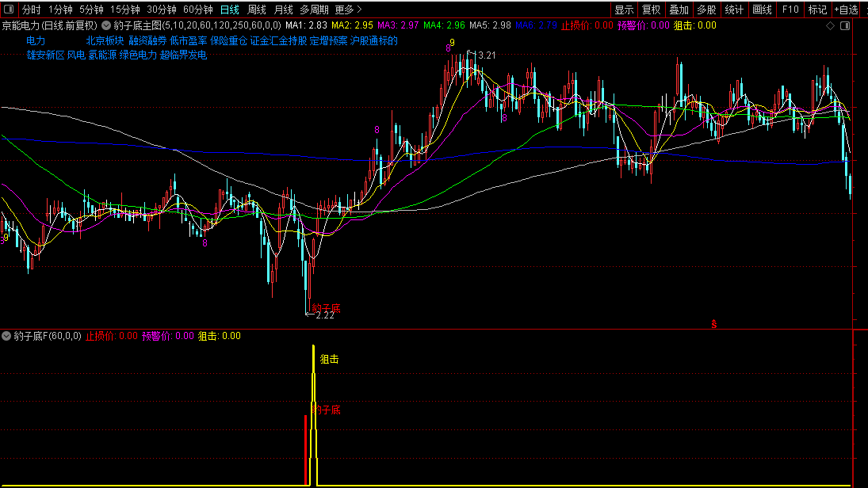
Task: Select the 60分钟 period tab
Action: [198, 10]
